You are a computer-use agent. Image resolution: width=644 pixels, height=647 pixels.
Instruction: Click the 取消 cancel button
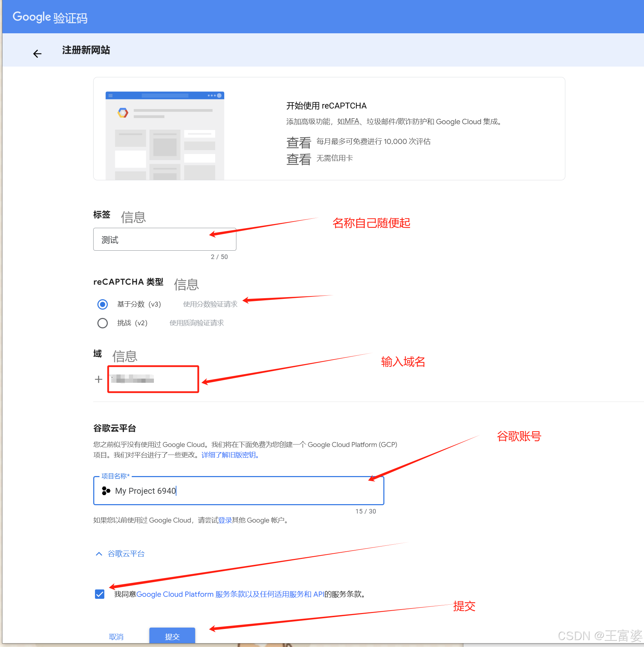point(116,637)
